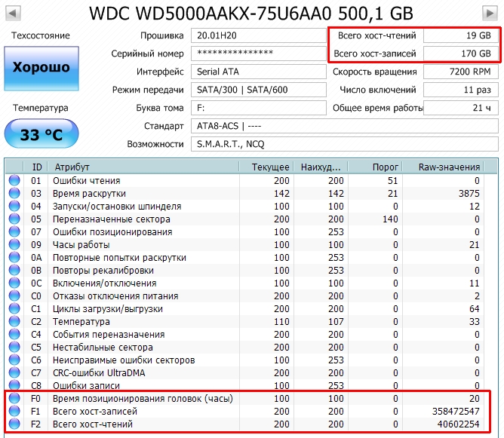Screen dimensions: 504x438
Task: Click the 11 раз power-on count value
Action: [x=461, y=90]
